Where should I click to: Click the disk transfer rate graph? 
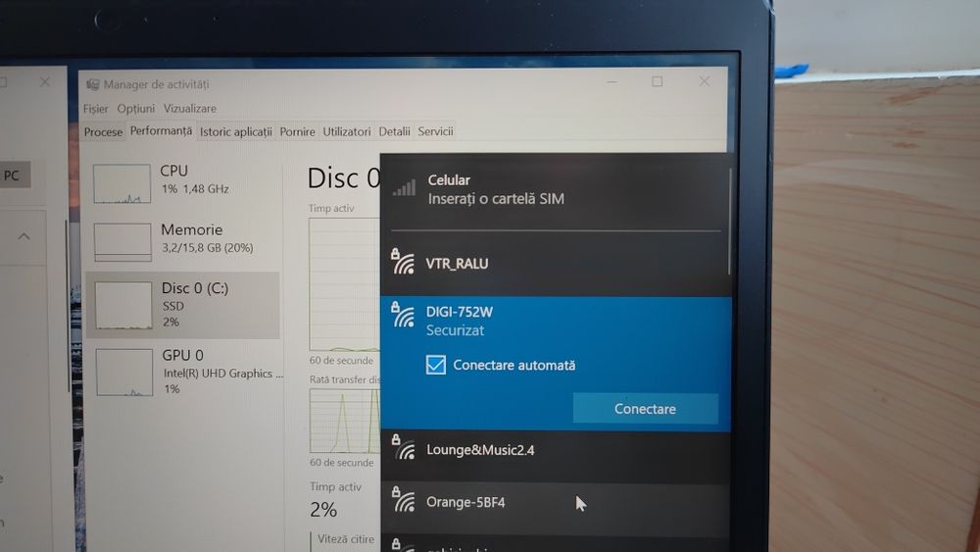(344, 421)
